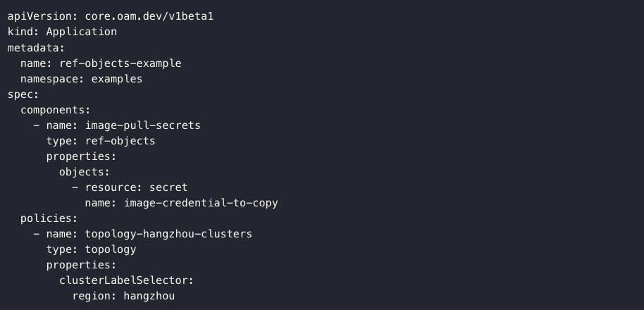
Task: Click the region value hangzhou
Action: coord(149,296)
